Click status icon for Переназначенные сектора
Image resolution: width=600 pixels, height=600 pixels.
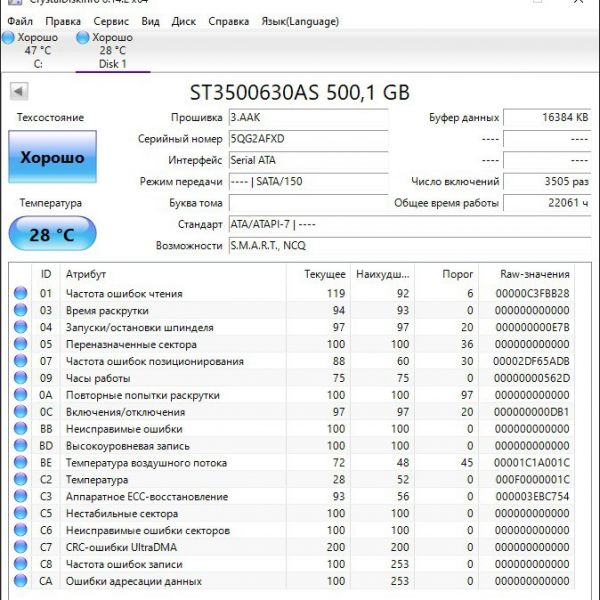point(20,344)
